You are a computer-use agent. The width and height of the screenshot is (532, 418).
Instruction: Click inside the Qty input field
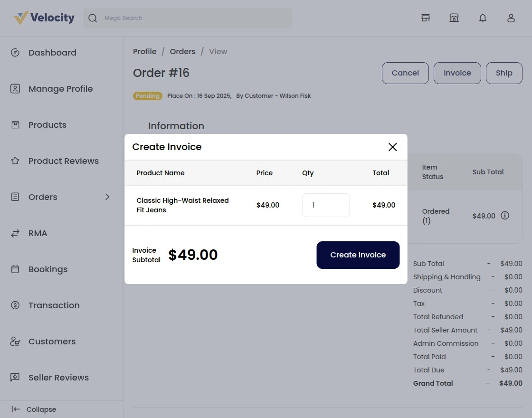coord(326,205)
